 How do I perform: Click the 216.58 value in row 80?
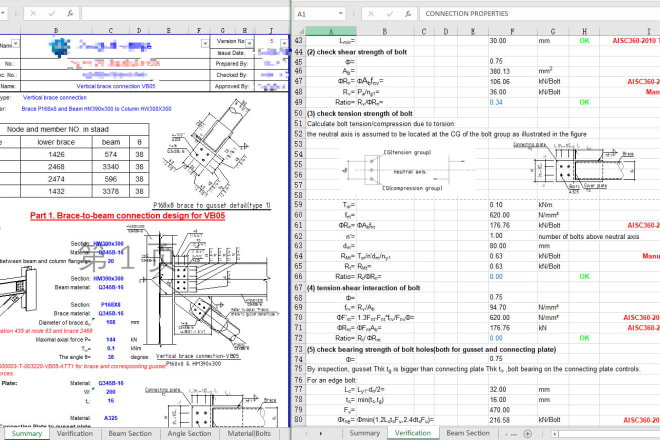(x=500, y=420)
